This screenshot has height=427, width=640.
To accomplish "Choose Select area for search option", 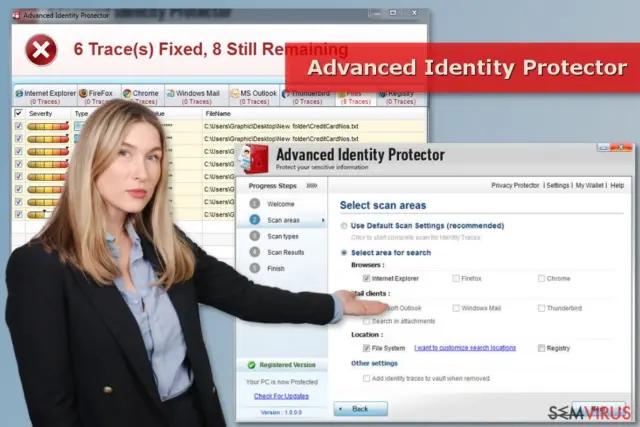I will (344, 253).
